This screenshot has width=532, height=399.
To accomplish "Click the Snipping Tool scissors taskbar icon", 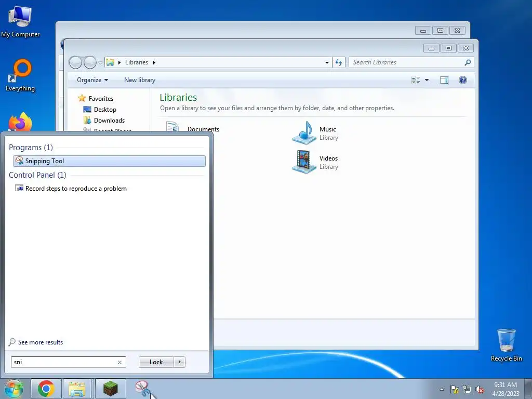I will click(143, 389).
